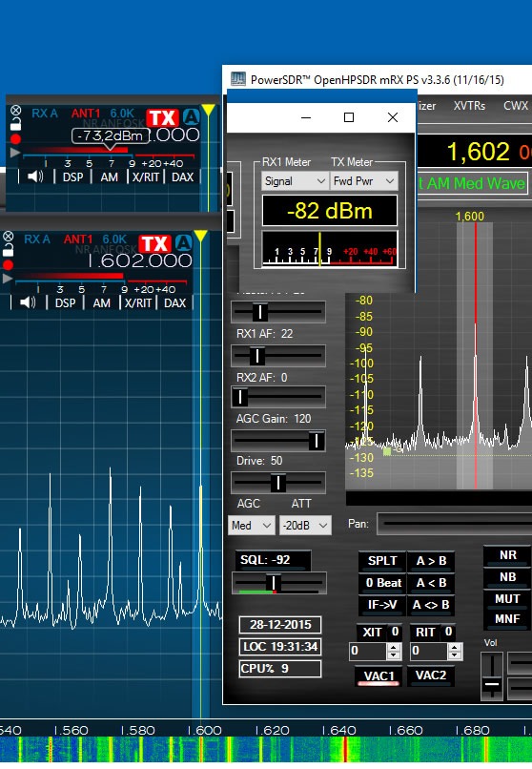Toggle the VAC1 button

coord(379,675)
